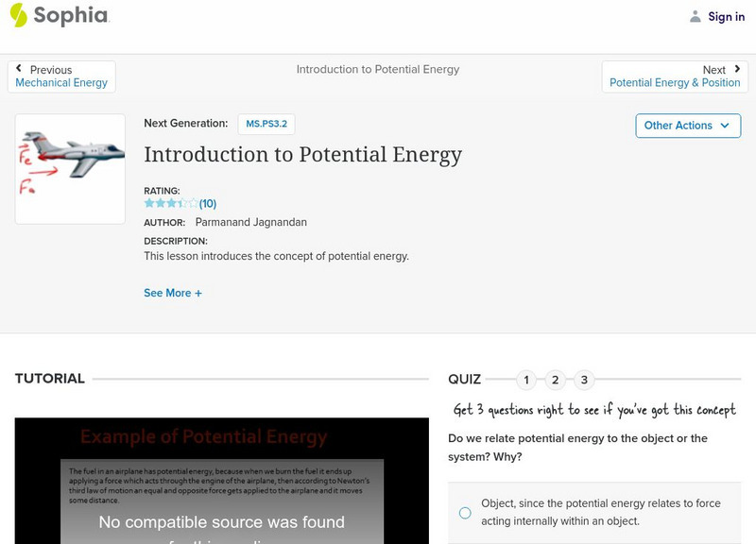Click author name Parmanand Jagnandan
The image size is (756, 544).
coord(250,222)
